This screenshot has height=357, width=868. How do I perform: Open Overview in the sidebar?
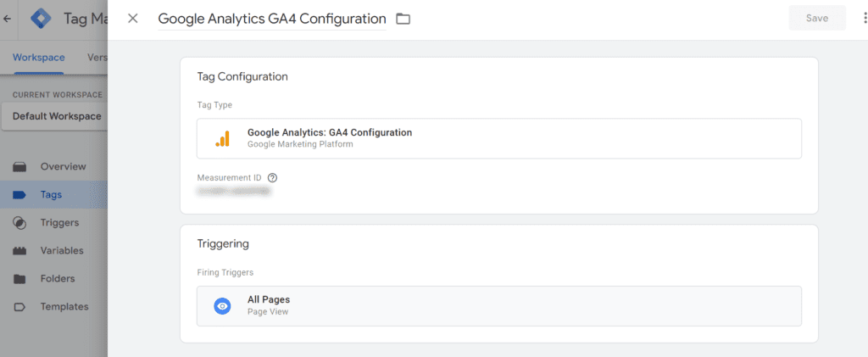tap(63, 166)
